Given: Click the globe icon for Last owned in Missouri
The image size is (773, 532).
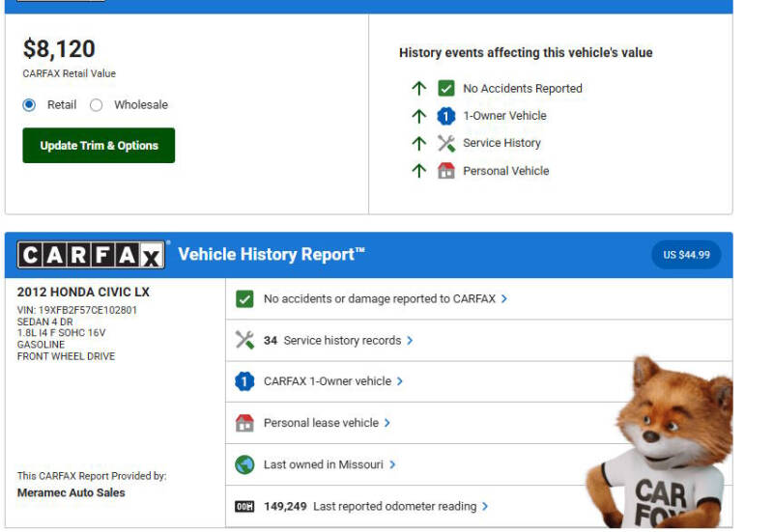Looking at the screenshot, I should tap(244, 464).
